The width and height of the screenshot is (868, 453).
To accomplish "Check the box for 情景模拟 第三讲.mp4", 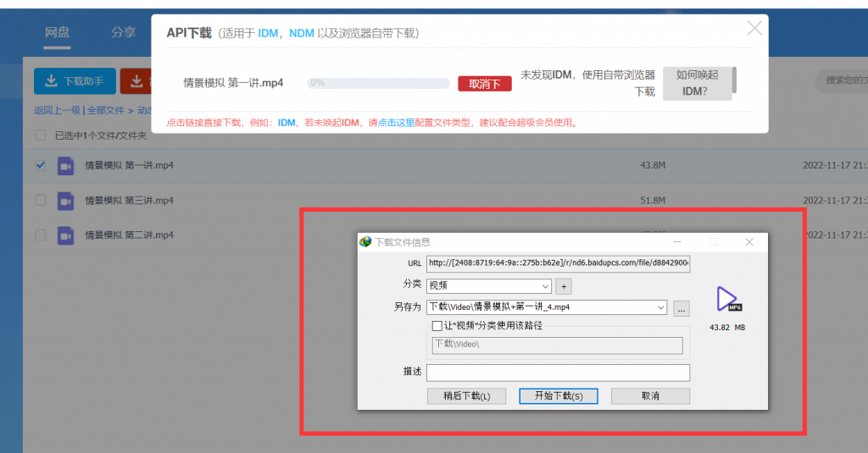I will (41, 200).
